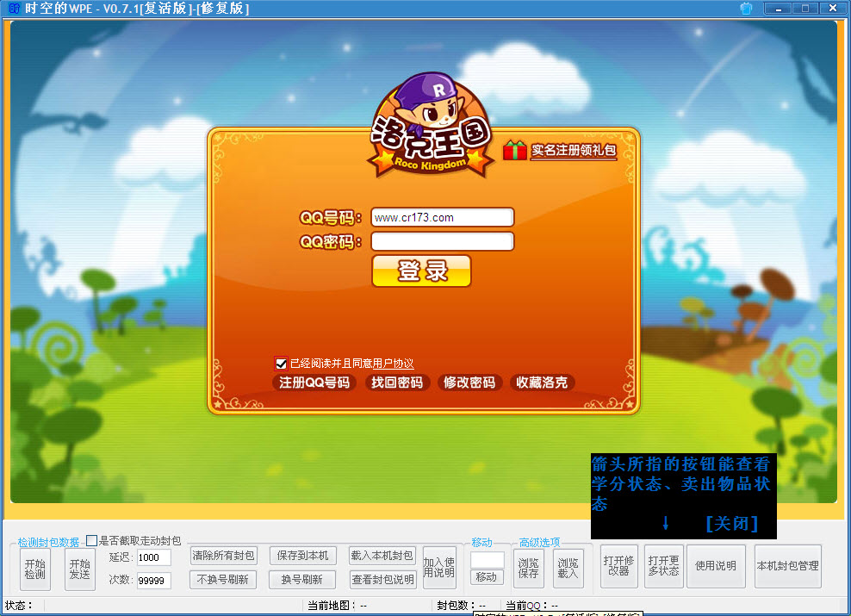The width and height of the screenshot is (851, 616).
Task: Click the app icon in title bar
Action: tap(14, 9)
